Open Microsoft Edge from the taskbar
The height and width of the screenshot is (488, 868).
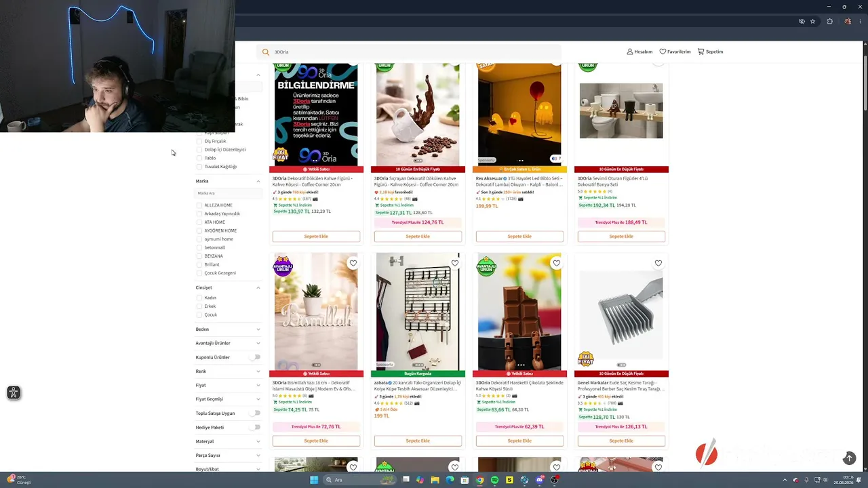pos(450,480)
